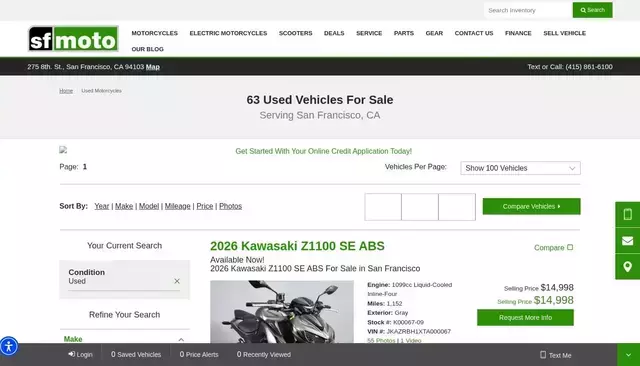Click Text Me in bottom bar
This screenshot has width=640, height=366.
click(x=556, y=355)
